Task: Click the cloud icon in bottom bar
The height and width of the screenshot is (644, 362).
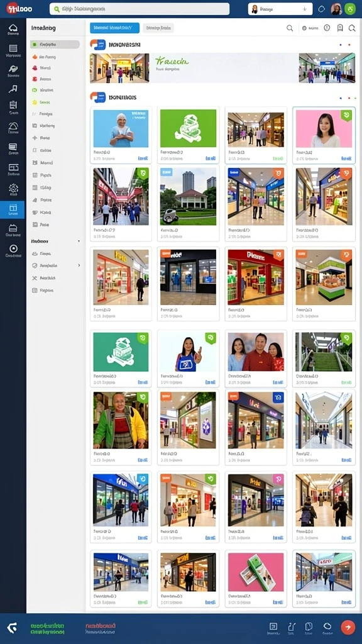Action: (x=327, y=626)
